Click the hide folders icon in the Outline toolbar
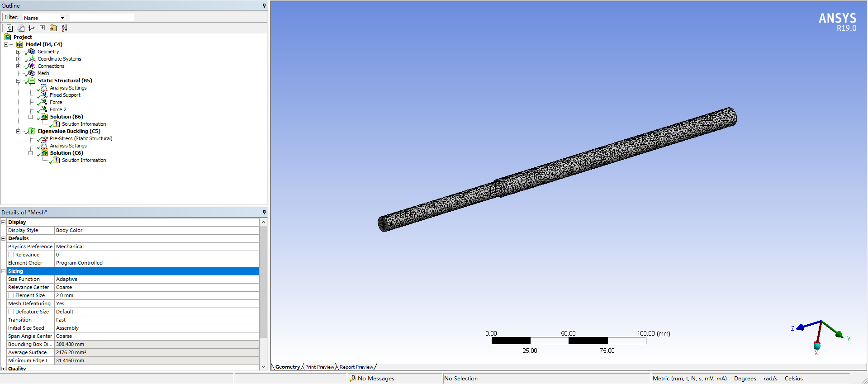Viewport: 868px width, 384px height. point(53,28)
